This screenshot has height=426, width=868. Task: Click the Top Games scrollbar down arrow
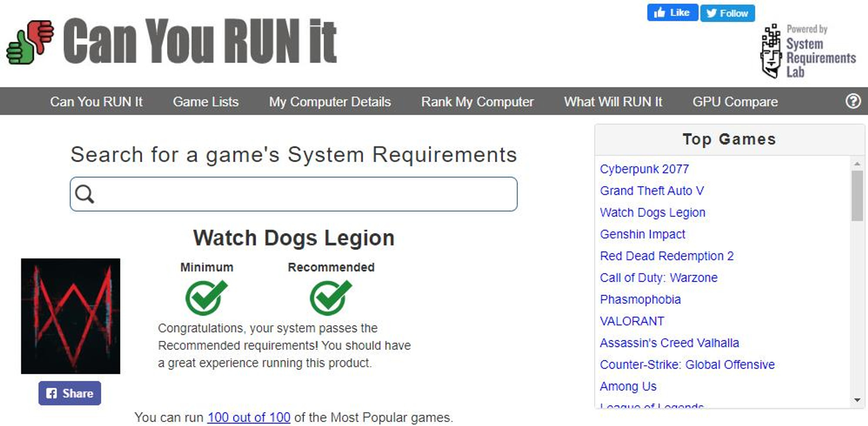pyautogui.click(x=857, y=400)
